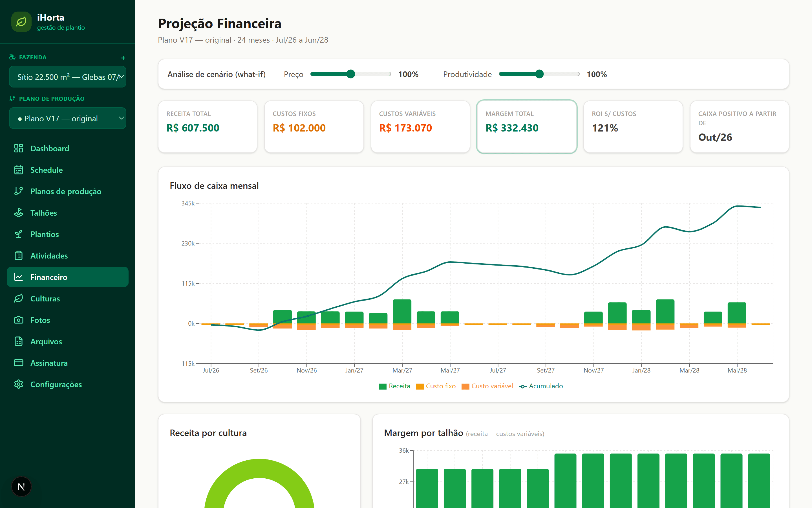
Task: Select the Margem Total card
Action: click(527, 127)
